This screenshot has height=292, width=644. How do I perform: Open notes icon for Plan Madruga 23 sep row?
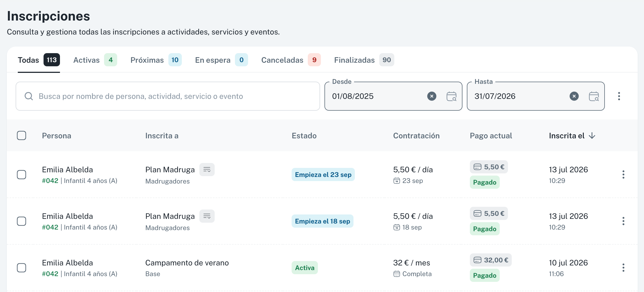pos(207,170)
